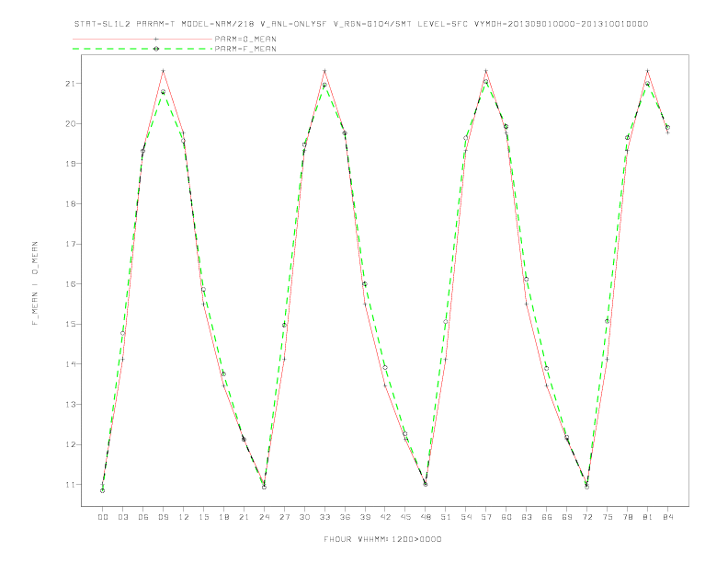The width and height of the screenshot is (728, 563).
Task: Click x-axis forecast hour label 03
Action: point(122,517)
